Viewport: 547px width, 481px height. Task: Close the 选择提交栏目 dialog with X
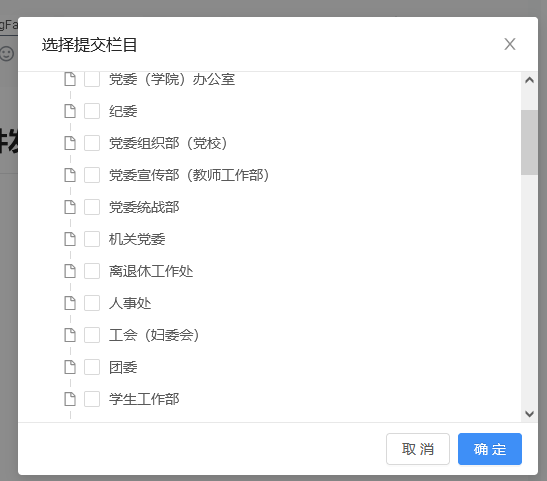[x=510, y=44]
